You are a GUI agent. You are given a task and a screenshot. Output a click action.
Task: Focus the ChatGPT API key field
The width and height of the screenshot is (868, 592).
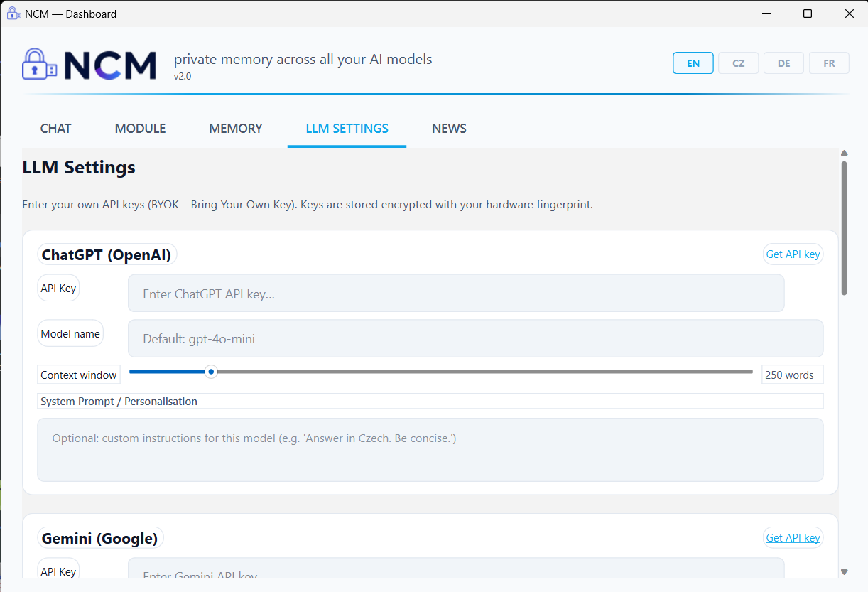point(456,294)
